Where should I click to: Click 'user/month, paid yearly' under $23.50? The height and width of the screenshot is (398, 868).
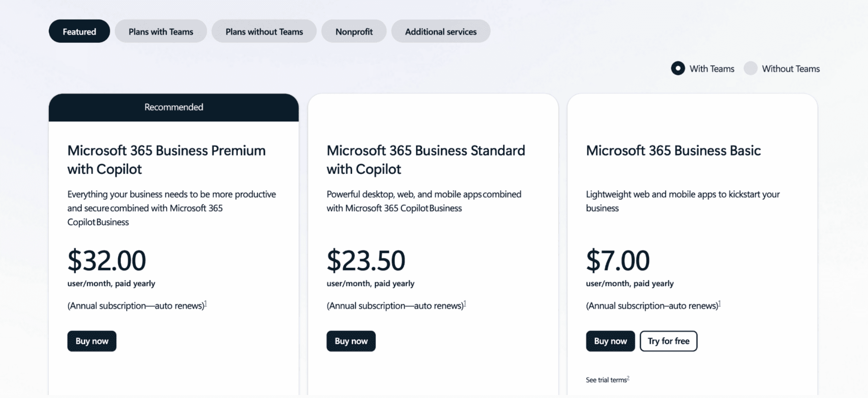click(370, 283)
